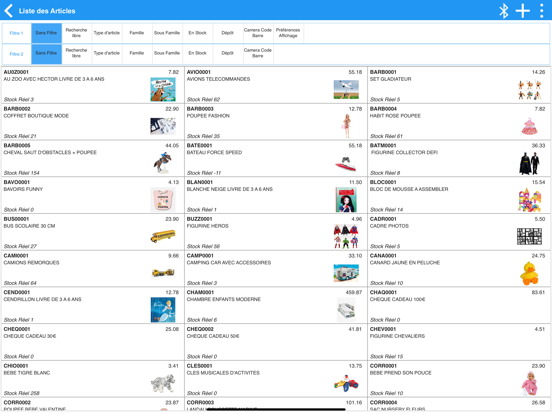Open the AVIONS TELECOMMANDES plane thumbnail
Viewport: 552px width, 414px height.
point(346,89)
